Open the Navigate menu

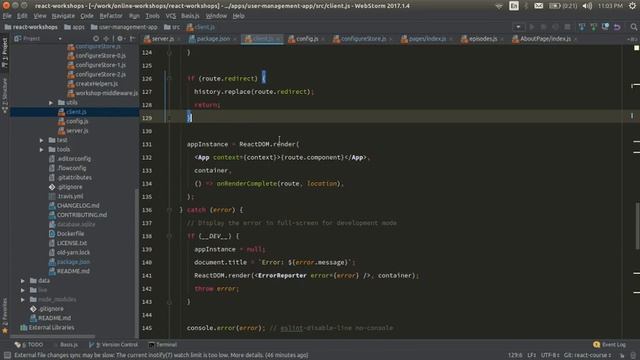[63, 16]
